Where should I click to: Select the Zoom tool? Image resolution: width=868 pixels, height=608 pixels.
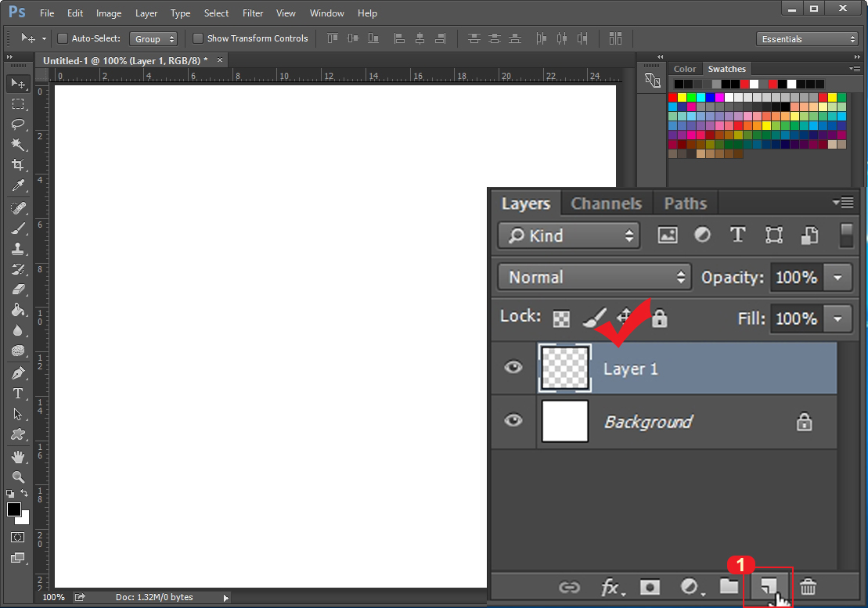[18, 477]
